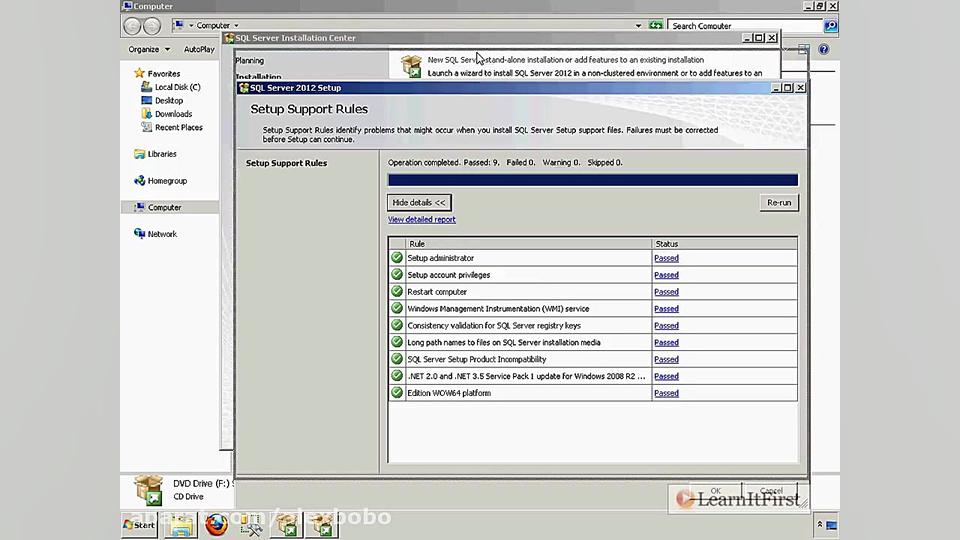The width and height of the screenshot is (960, 540).
Task: Show hidden system tray icons
Action: pyautogui.click(x=820, y=525)
